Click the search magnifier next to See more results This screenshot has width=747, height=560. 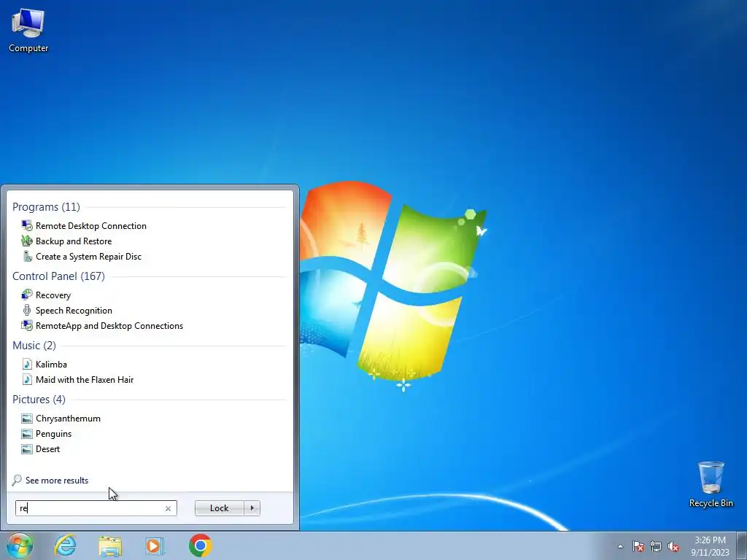pos(17,480)
